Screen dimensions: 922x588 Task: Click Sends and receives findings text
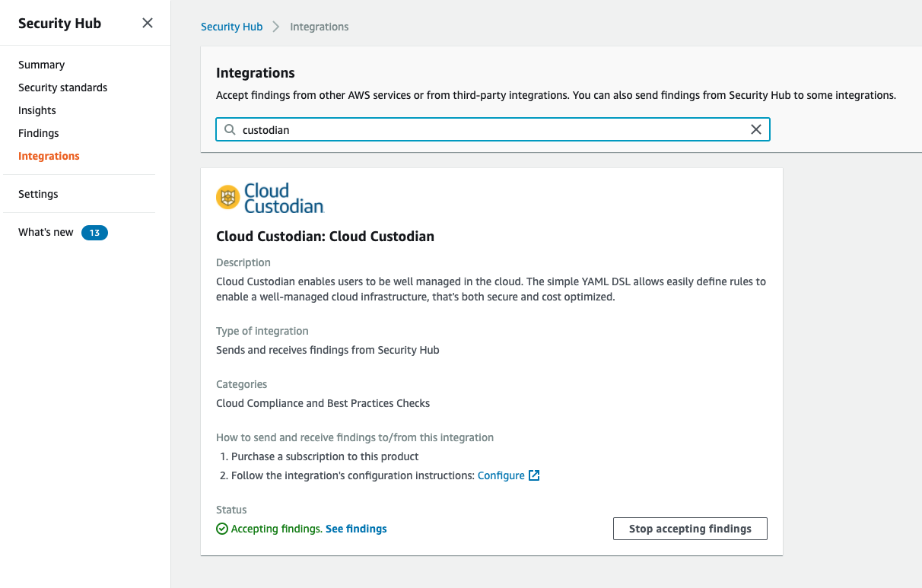[x=328, y=350]
